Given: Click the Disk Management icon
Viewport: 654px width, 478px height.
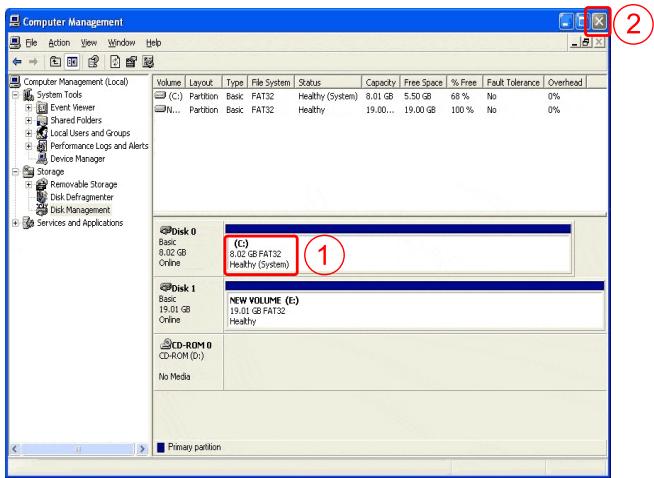Looking at the screenshot, I should pyautogui.click(x=42, y=209).
